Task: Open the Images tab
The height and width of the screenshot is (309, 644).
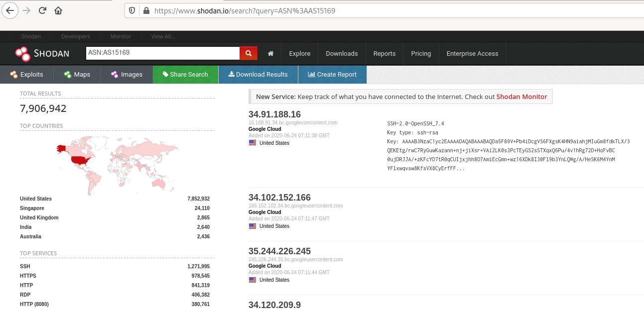Action: 127,75
